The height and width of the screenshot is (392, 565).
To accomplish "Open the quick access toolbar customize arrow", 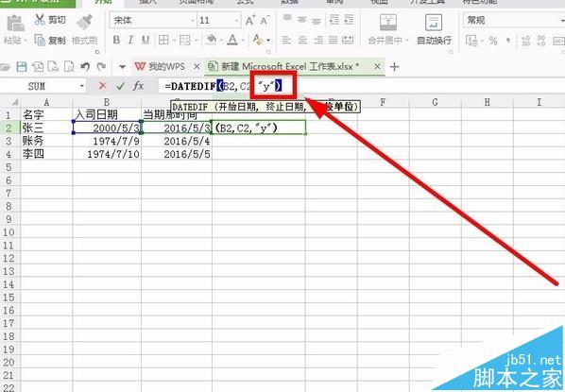I will (122, 67).
